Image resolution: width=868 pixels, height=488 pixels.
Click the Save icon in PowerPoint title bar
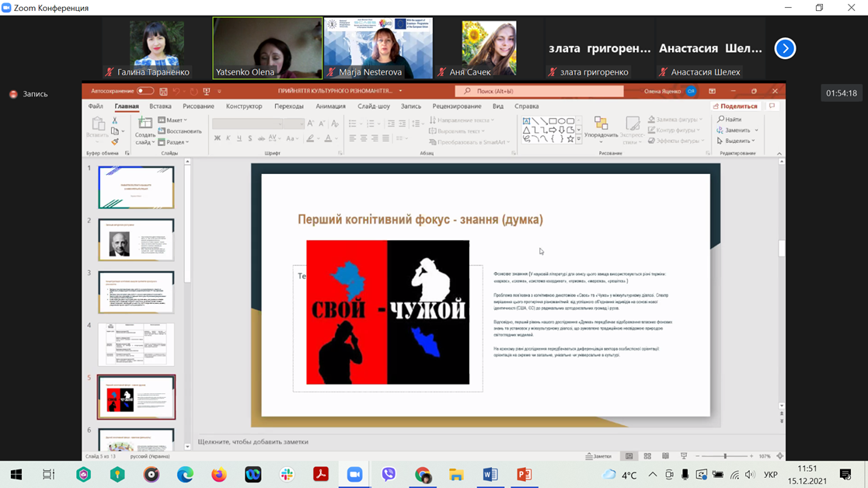point(163,92)
